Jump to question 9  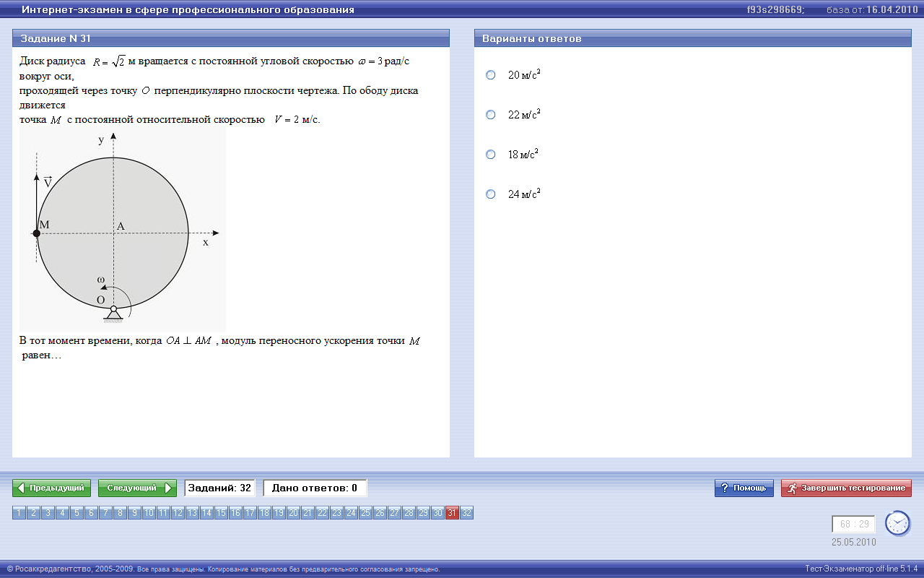[135, 513]
